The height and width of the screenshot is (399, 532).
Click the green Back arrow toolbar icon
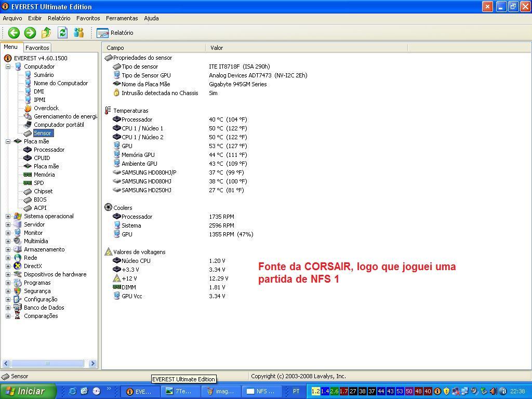(x=14, y=33)
